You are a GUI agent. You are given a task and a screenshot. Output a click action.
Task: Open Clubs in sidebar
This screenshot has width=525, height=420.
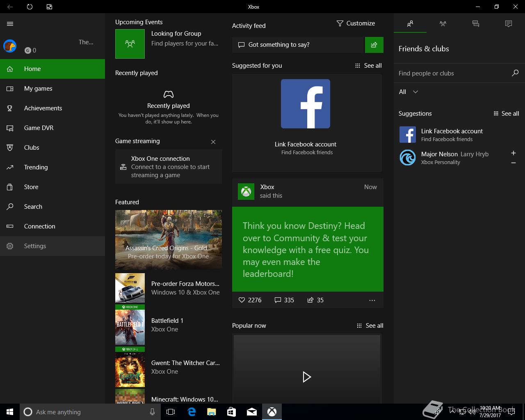(x=52, y=148)
